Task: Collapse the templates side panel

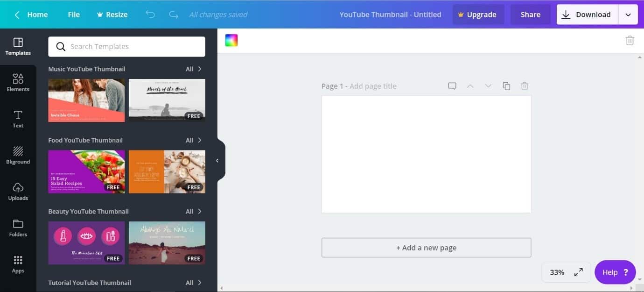Action: (x=217, y=160)
